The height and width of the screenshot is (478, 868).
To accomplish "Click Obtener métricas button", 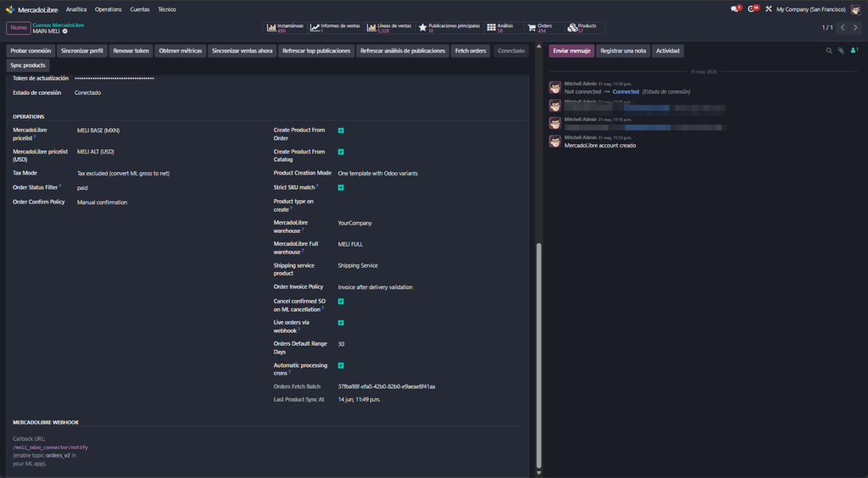I will click(181, 51).
